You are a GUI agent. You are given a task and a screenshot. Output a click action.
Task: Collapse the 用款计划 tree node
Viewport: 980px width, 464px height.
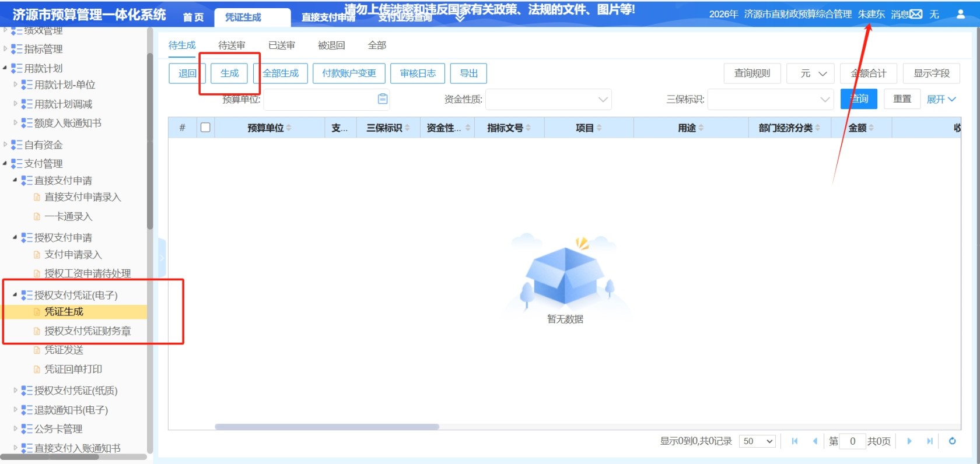5,68
